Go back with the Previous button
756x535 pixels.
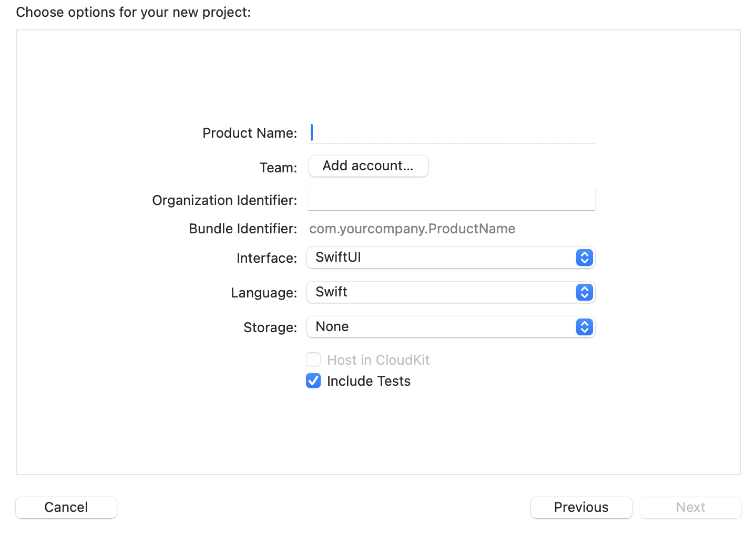(x=581, y=507)
